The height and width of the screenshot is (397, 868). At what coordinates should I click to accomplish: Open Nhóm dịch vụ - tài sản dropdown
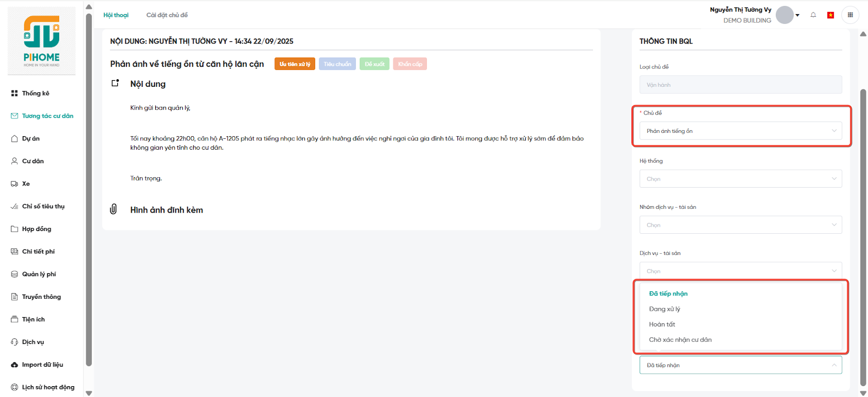click(741, 225)
